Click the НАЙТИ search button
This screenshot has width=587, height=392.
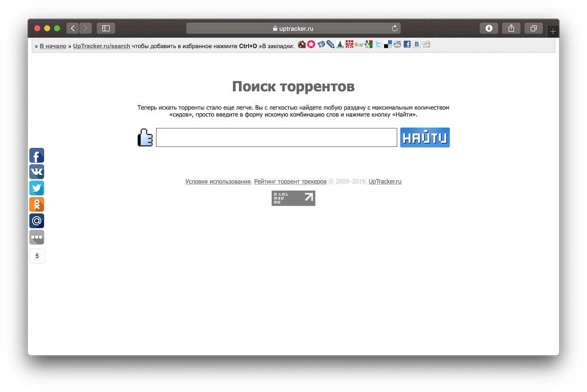(425, 137)
